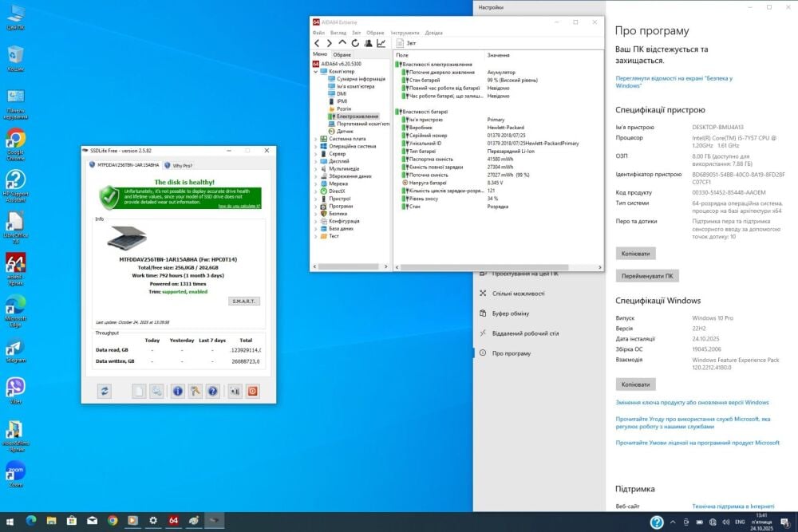798x532 pixels.
Task: Expand the Мультимедіа tree node
Action: [x=315, y=169]
